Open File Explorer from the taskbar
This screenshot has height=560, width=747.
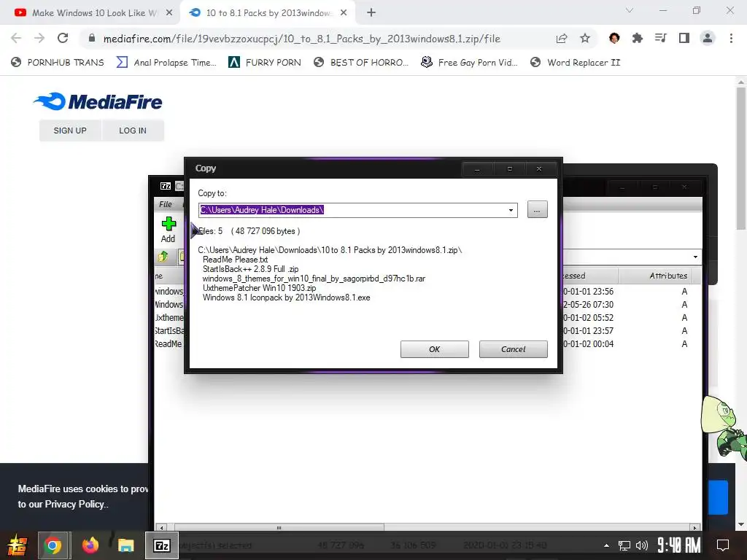coord(126,545)
